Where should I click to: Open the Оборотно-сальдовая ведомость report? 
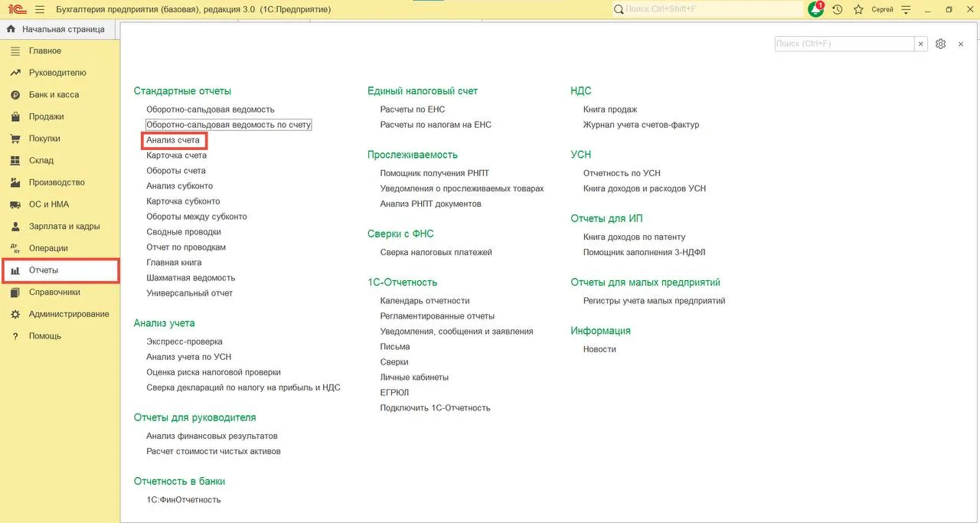211,110
